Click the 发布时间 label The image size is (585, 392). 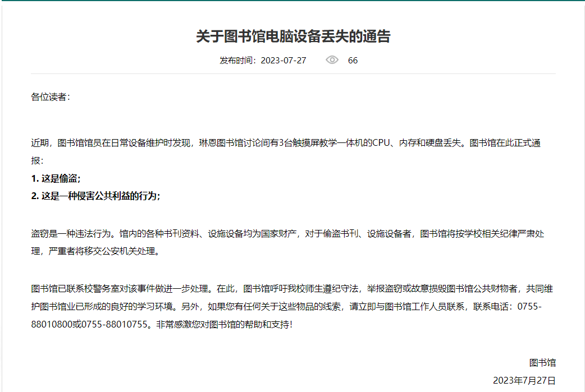(x=237, y=61)
